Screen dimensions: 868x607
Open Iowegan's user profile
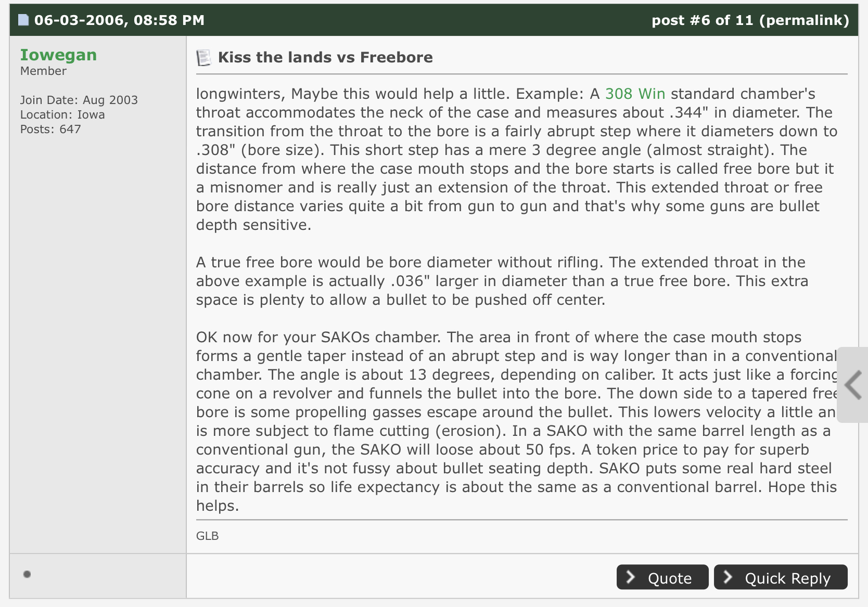pyautogui.click(x=58, y=55)
